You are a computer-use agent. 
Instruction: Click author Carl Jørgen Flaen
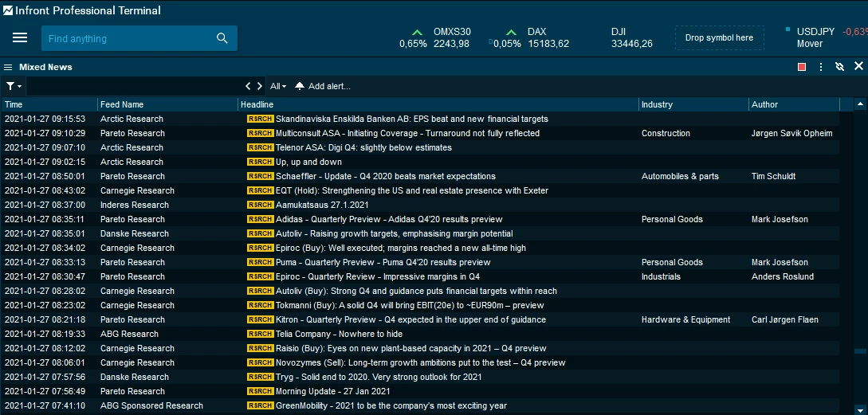tap(784, 320)
